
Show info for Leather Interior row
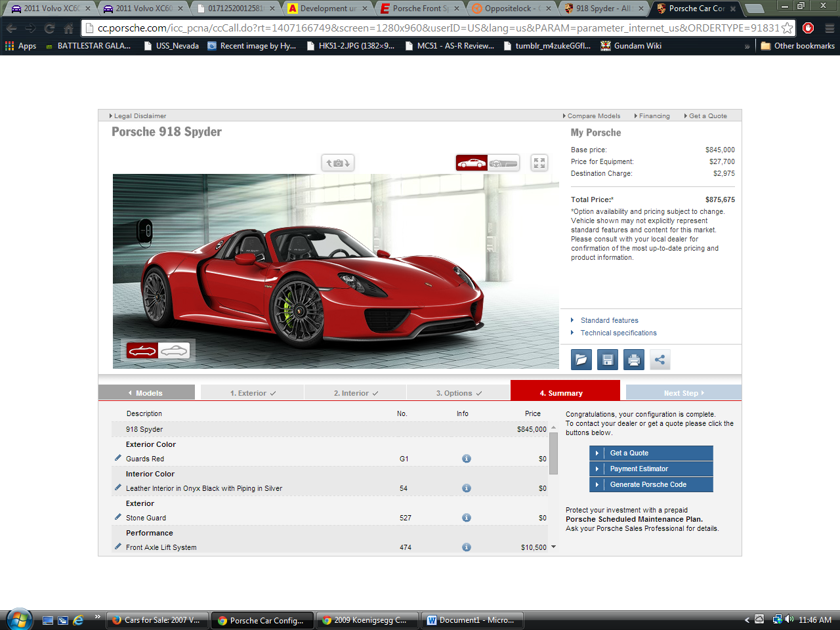pyautogui.click(x=467, y=488)
